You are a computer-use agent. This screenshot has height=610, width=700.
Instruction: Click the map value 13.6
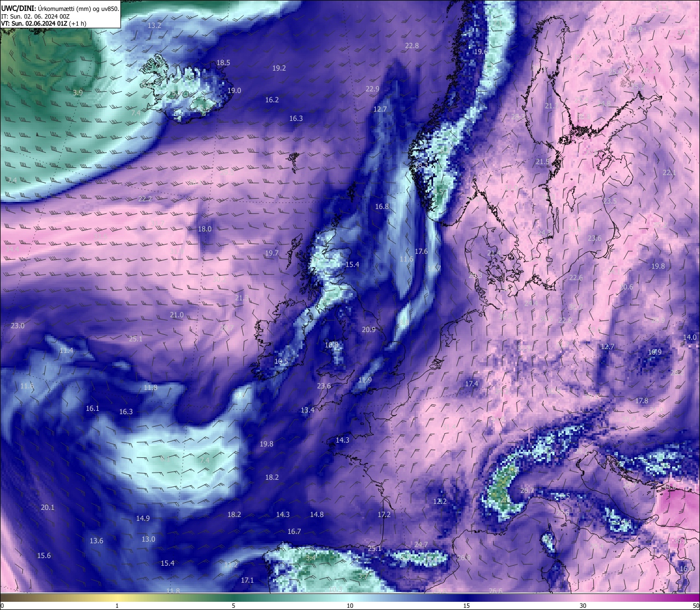point(96,541)
